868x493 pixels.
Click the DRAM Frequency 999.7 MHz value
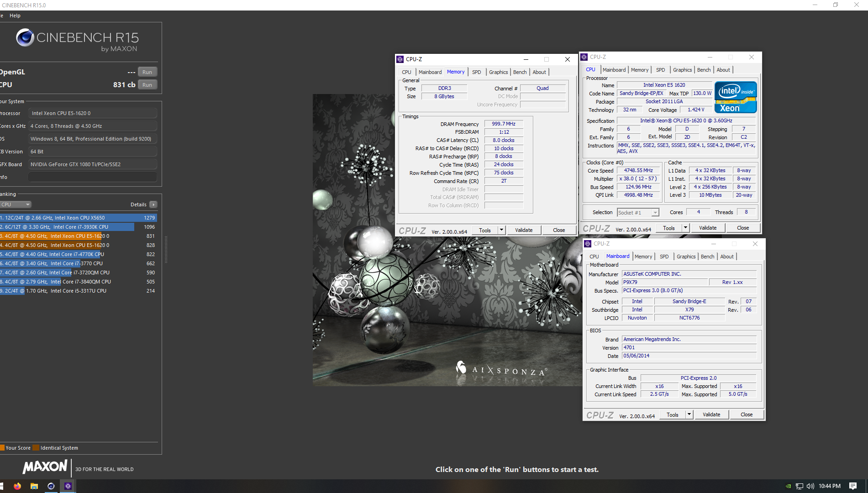pyautogui.click(x=504, y=124)
